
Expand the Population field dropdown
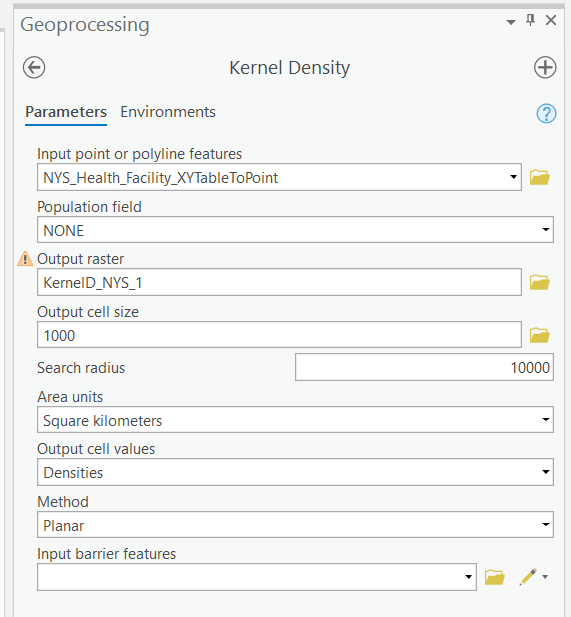click(x=295, y=230)
